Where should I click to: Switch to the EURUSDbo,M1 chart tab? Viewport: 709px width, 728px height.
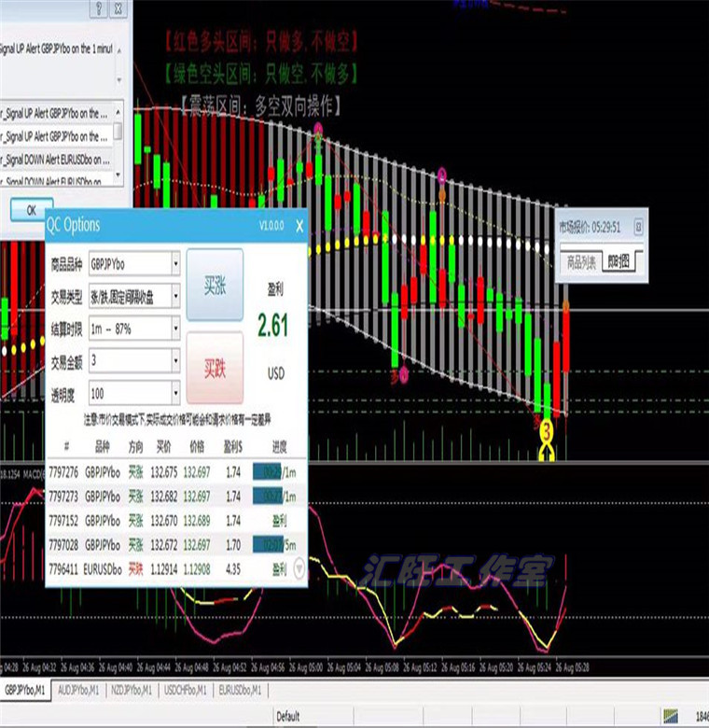[x=241, y=691]
